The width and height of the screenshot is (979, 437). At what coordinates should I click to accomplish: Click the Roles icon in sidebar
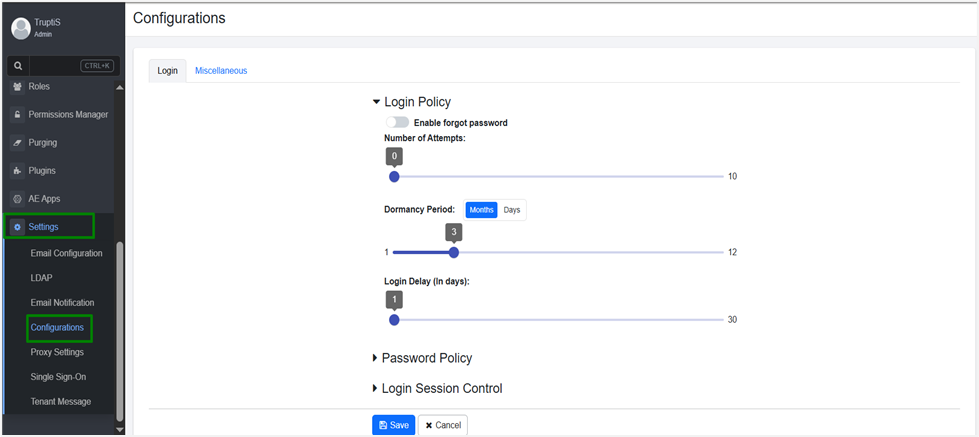pos(17,87)
